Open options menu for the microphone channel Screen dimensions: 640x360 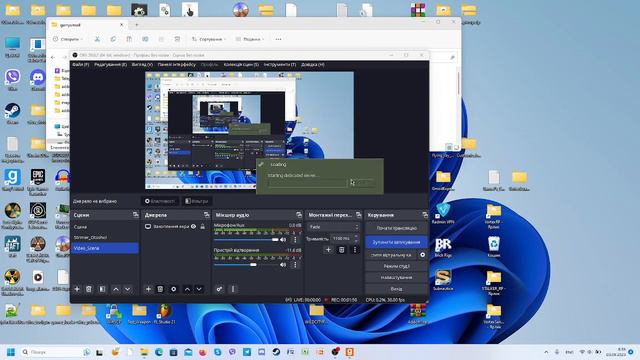[x=295, y=240]
